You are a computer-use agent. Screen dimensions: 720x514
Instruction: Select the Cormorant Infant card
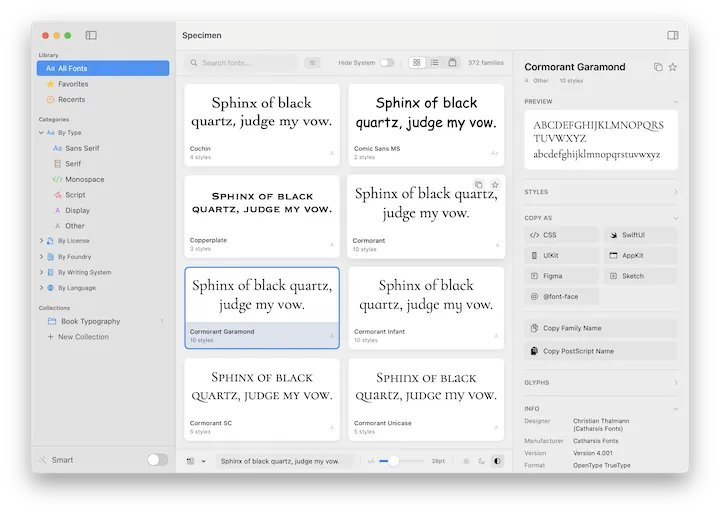click(426, 308)
